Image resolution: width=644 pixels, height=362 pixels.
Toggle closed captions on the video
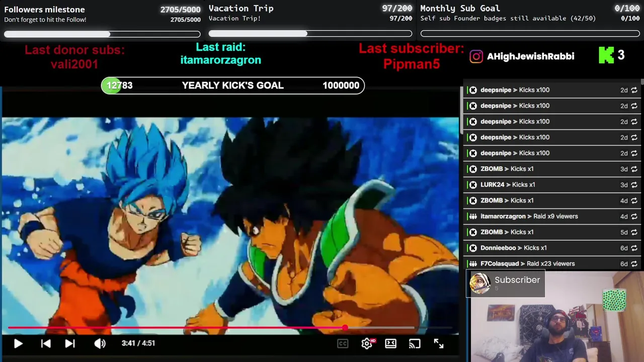[x=343, y=343]
